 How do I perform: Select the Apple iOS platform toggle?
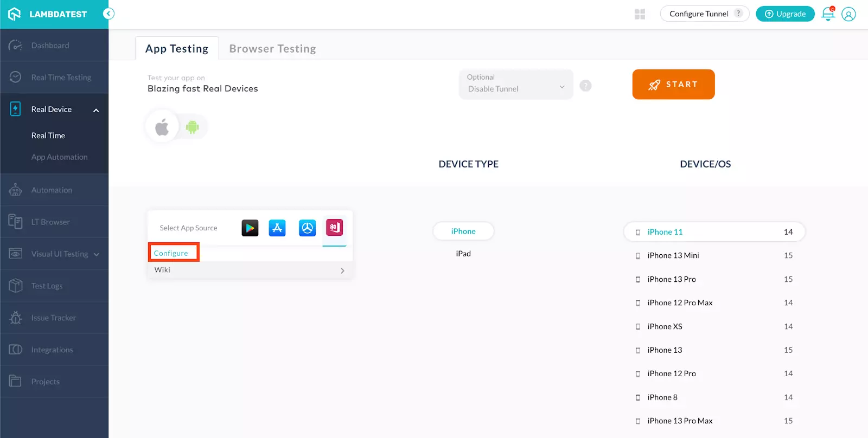(x=162, y=127)
